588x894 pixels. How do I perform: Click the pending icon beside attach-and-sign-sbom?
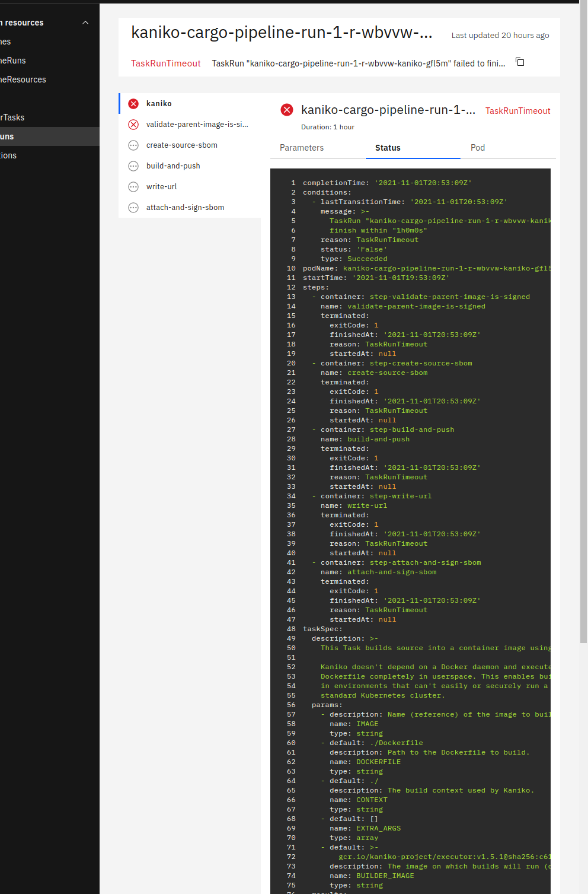pos(133,207)
